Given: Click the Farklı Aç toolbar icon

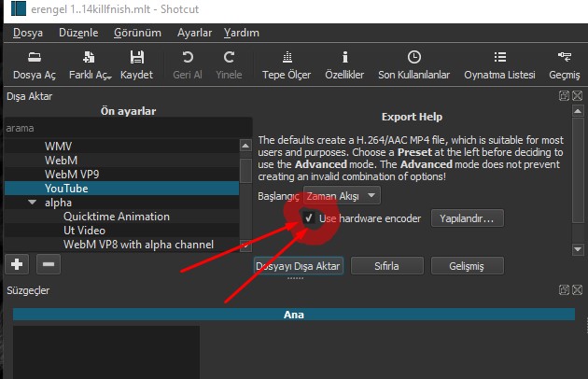Looking at the screenshot, I should point(90,65).
